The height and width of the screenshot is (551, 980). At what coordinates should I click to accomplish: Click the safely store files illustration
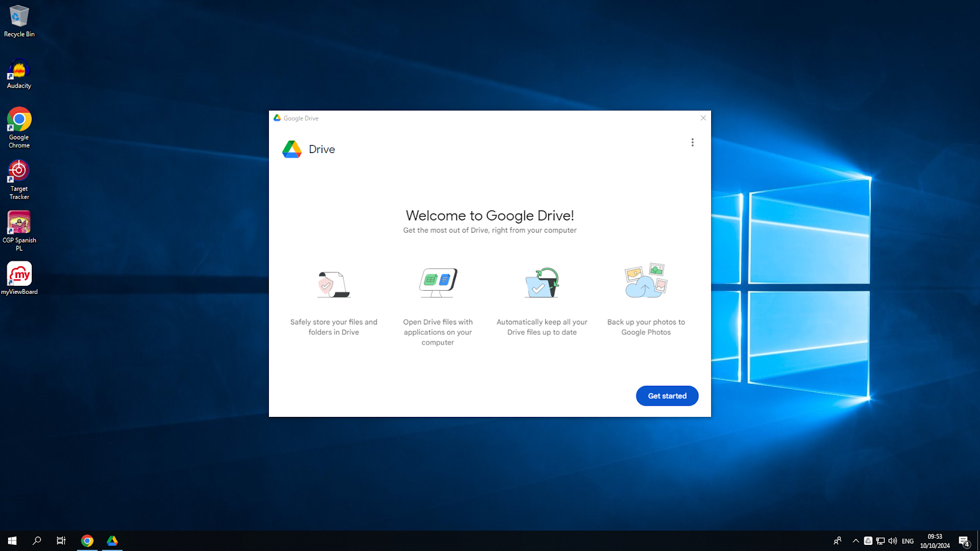point(334,284)
